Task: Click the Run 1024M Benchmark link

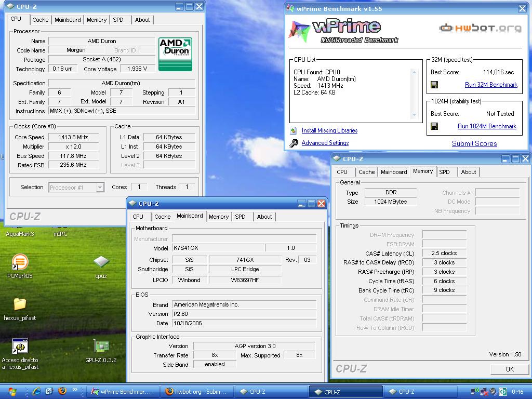Action: (487, 126)
